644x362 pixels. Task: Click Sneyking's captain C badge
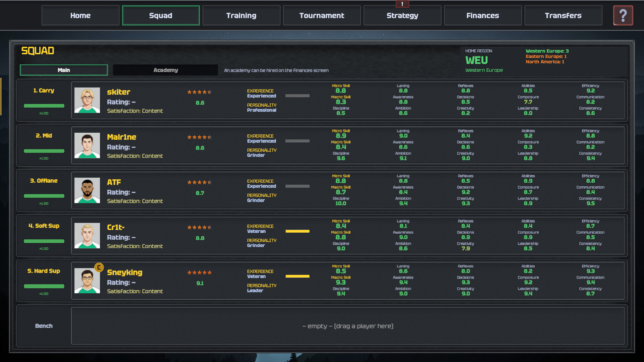click(99, 267)
